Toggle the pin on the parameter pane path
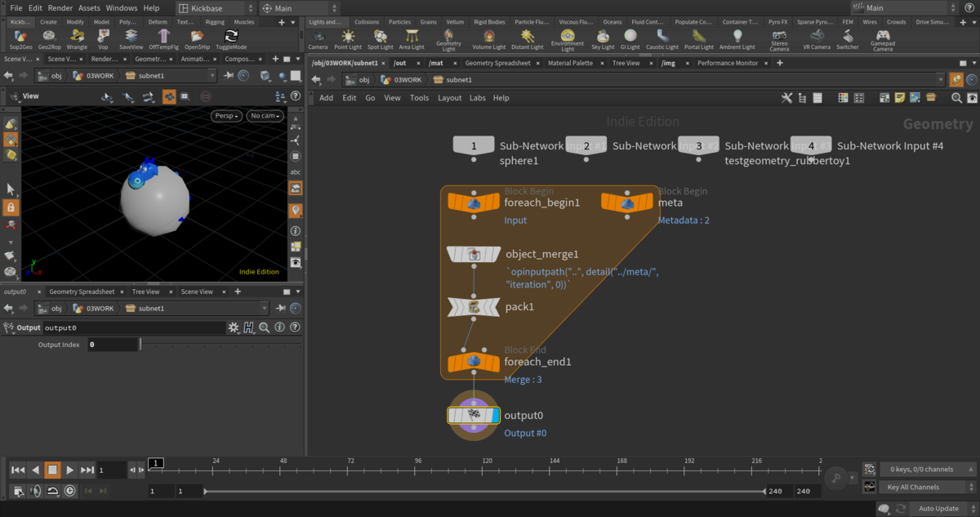Image resolution: width=980 pixels, height=517 pixels. (279, 309)
